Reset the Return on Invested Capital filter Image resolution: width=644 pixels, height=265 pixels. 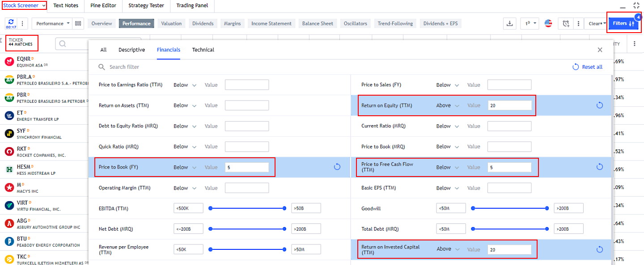tap(600, 249)
